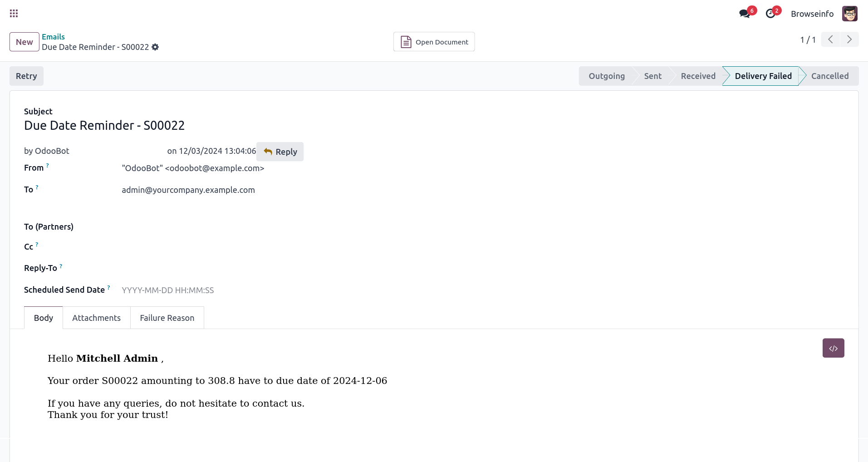
Task: Open the Failure Reason tab
Action: [167, 318]
